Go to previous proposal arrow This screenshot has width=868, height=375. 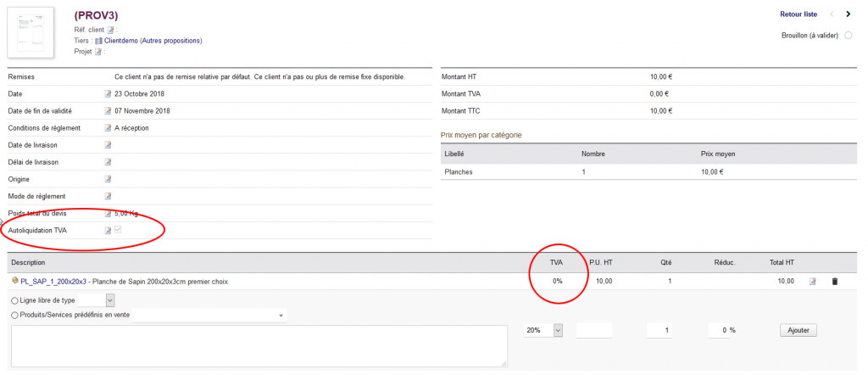[x=831, y=14]
